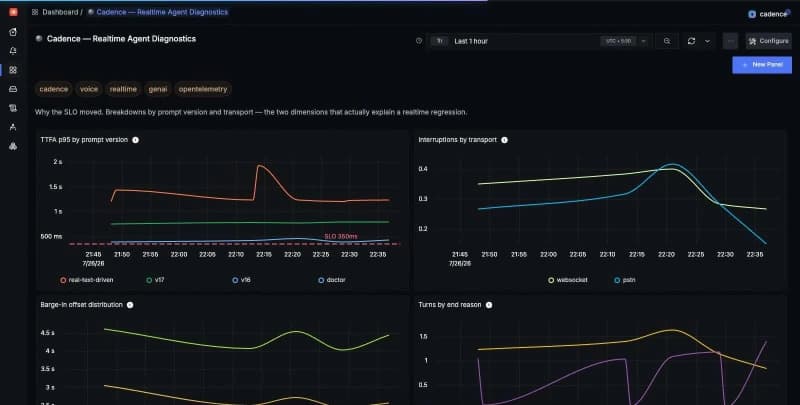Click the info icon beside TTFA p95 title
This screenshot has height=405, width=800.
135,140
